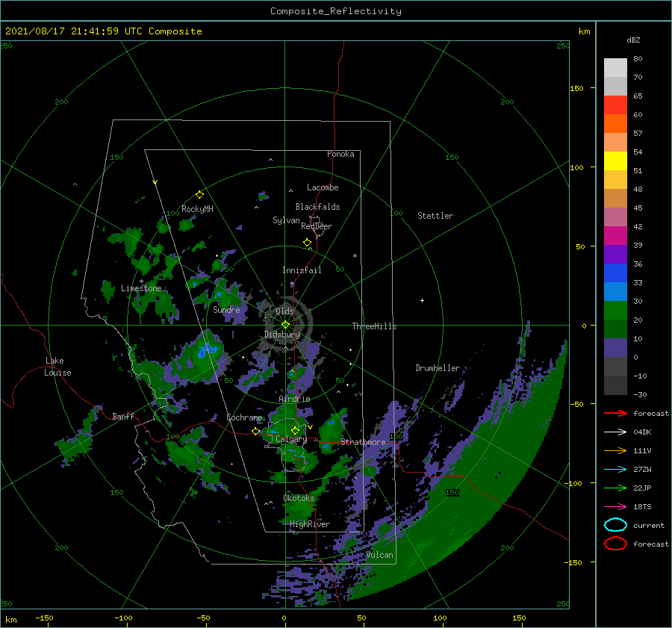
Task: Click the Limestone label
Action: coord(141,288)
